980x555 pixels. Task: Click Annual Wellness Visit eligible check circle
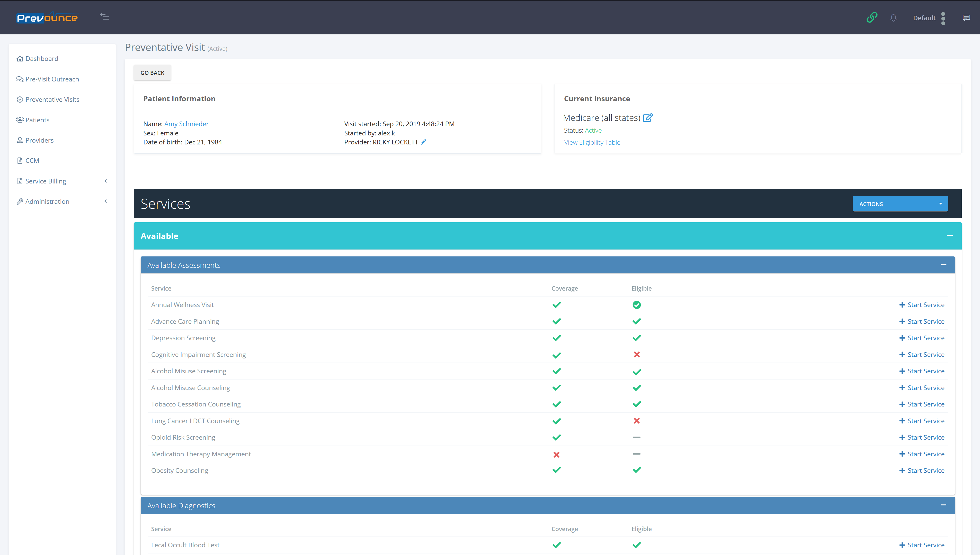(636, 305)
